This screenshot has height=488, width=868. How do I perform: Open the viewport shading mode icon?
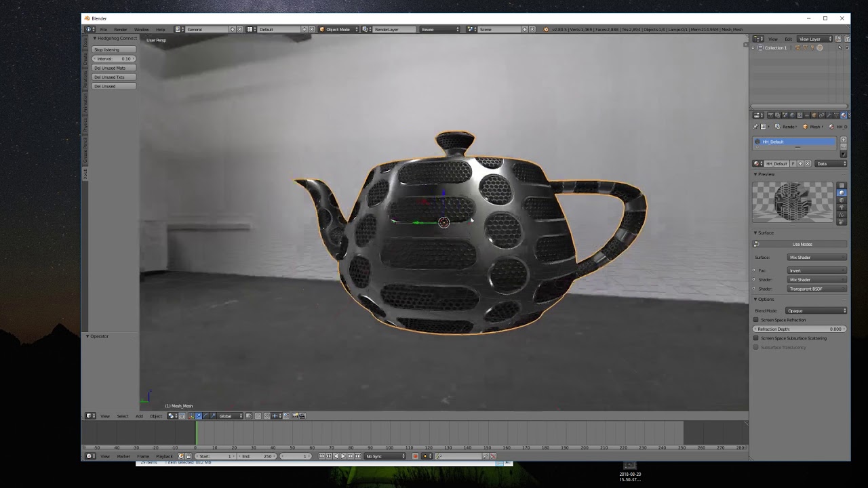pyautogui.click(x=172, y=415)
